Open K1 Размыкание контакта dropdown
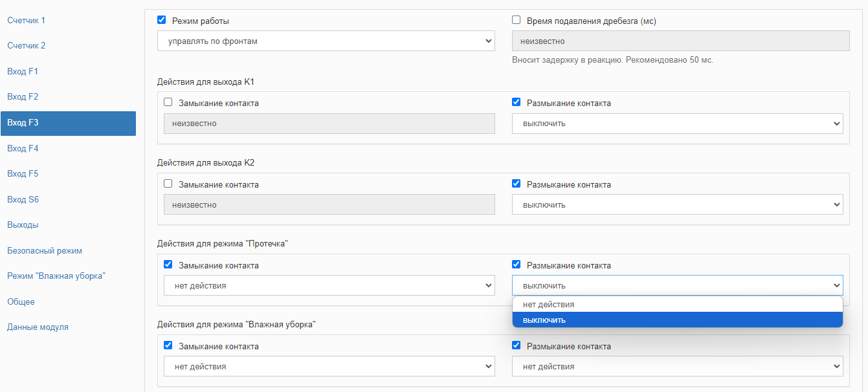The width and height of the screenshot is (868, 392). [677, 124]
